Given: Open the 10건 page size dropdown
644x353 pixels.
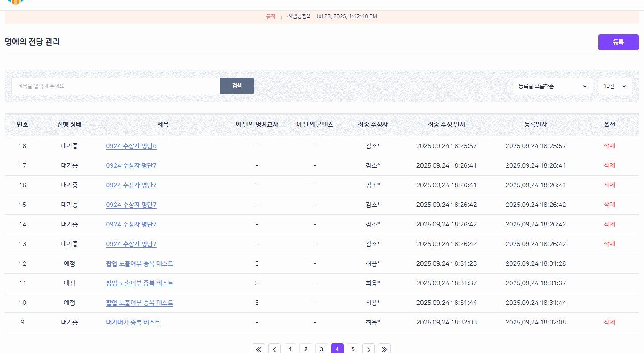Looking at the screenshot, I should coord(615,86).
